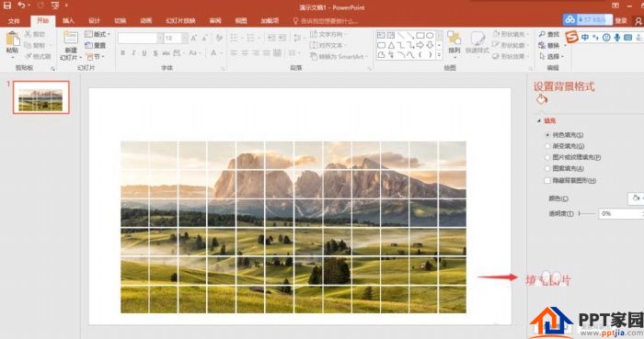Open the File (文件) menu

tap(14, 21)
